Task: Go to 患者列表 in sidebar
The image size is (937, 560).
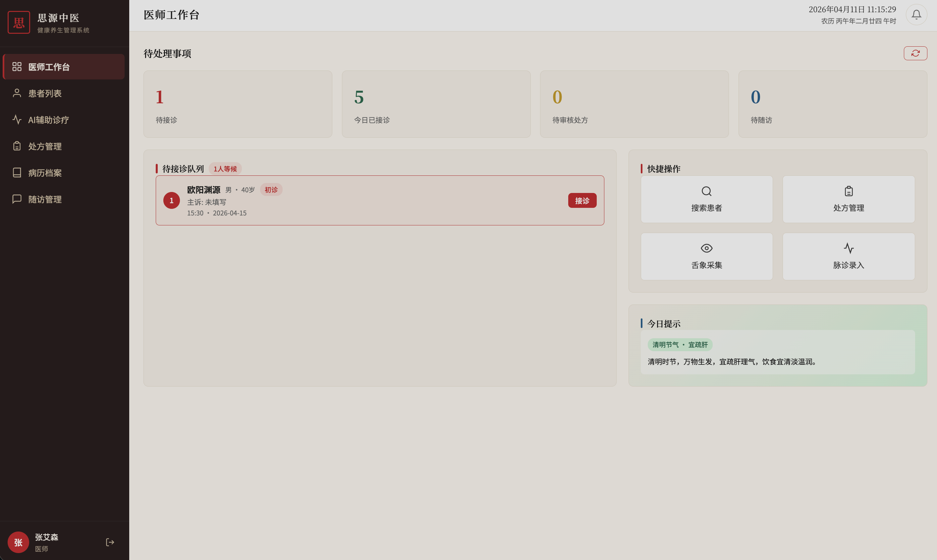Action: [45, 93]
